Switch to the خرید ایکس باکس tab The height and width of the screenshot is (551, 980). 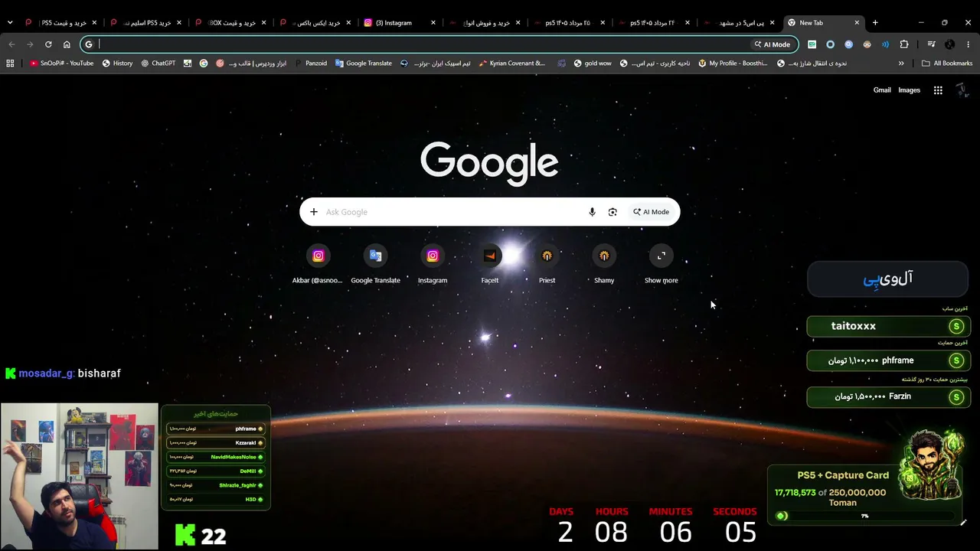[314, 23]
